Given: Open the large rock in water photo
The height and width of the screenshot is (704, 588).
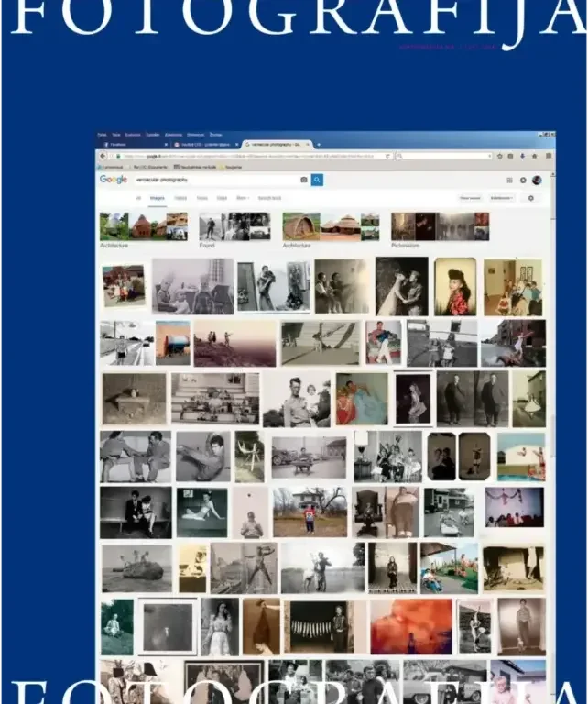Looking at the screenshot, I should click(x=136, y=568).
